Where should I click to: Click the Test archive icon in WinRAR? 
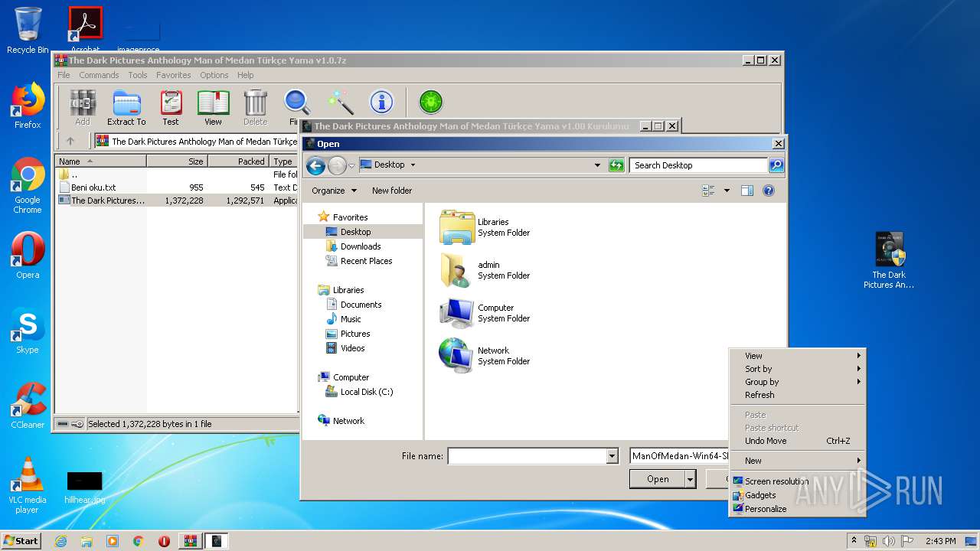tap(171, 107)
